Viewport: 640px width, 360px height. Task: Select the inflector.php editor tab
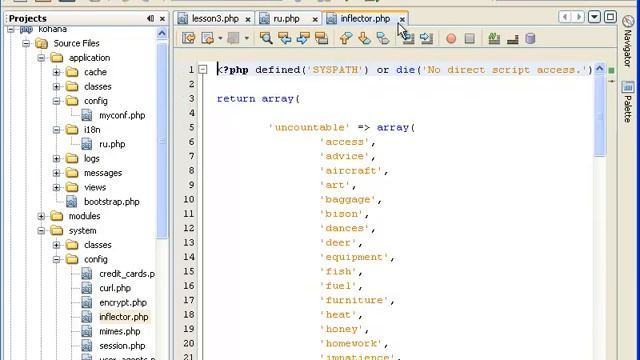[365, 19]
